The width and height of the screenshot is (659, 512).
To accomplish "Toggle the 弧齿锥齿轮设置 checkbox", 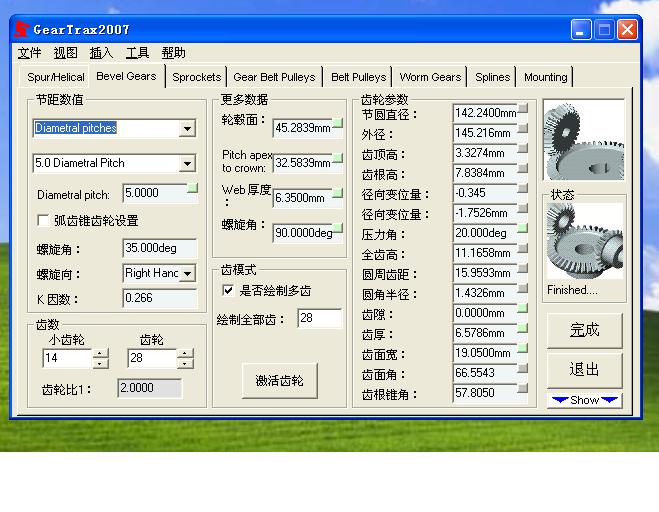I will (43, 220).
